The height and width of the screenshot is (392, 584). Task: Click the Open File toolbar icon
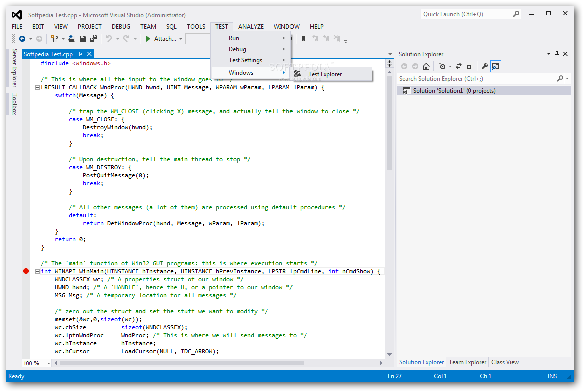[72, 39]
